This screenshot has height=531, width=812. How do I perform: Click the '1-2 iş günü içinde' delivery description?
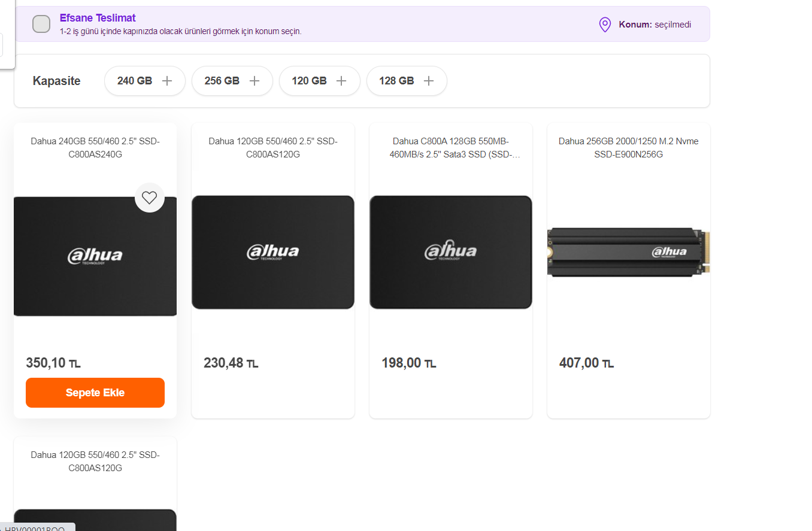pos(180,31)
